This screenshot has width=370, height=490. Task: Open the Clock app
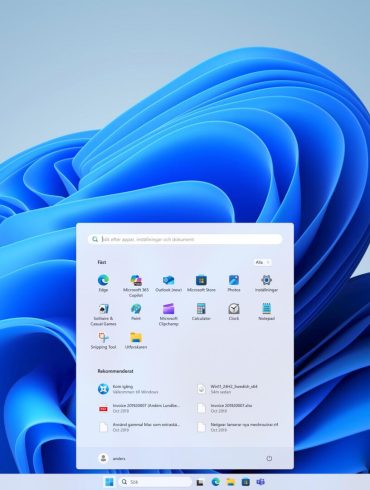(234, 312)
